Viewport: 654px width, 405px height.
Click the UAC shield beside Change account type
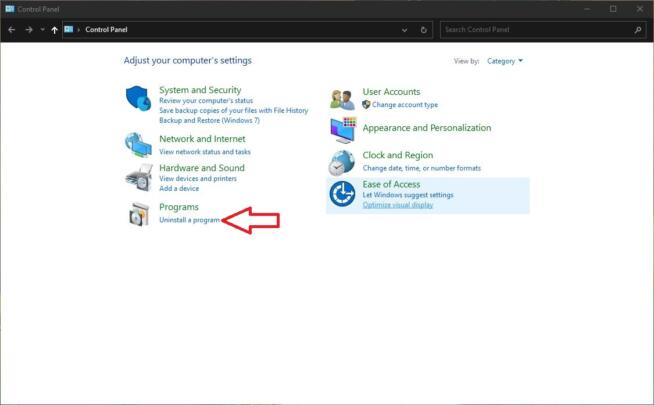tap(366, 105)
